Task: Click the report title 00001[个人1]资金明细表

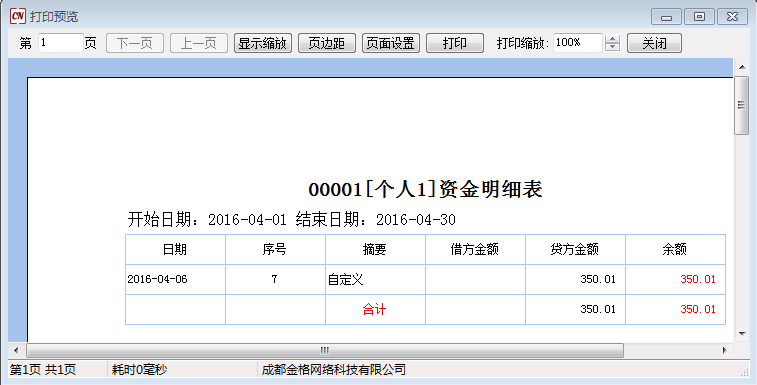Action: coord(425,189)
